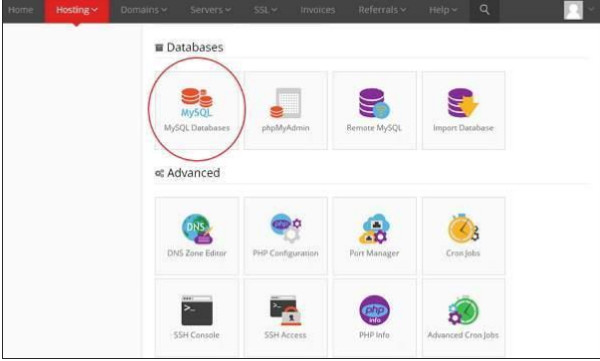This screenshot has width=600, height=361.
Task: Expand the Servers menu
Action: pyautogui.click(x=210, y=10)
